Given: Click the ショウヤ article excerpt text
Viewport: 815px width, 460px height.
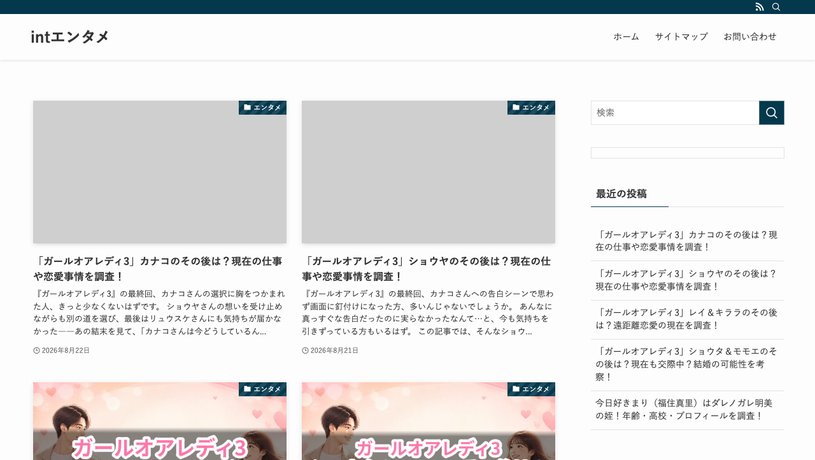Looking at the screenshot, I should click(x=427, y=312).
